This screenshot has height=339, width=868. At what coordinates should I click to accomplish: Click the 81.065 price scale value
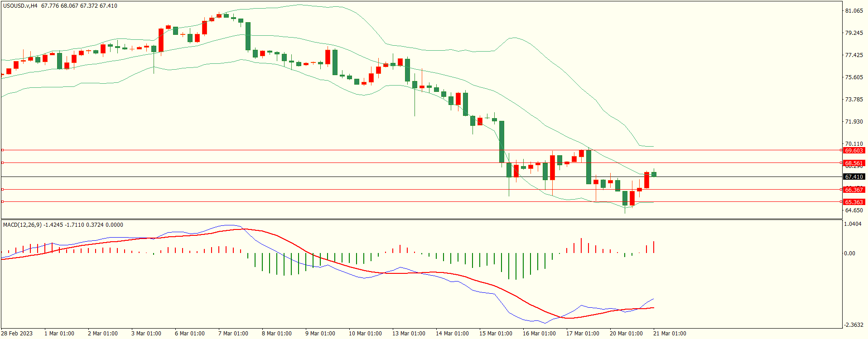(854, 11)
